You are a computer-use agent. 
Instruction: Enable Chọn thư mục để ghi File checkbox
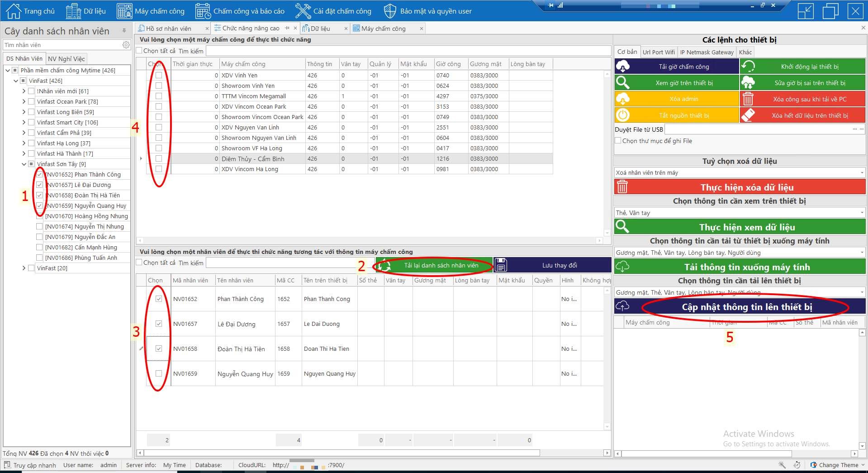pyautogui.click(x=618, y=141)
